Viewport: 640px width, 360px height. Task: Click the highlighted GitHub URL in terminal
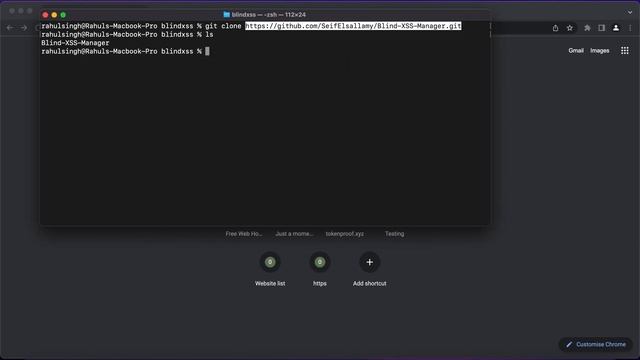tap(353, 26)
